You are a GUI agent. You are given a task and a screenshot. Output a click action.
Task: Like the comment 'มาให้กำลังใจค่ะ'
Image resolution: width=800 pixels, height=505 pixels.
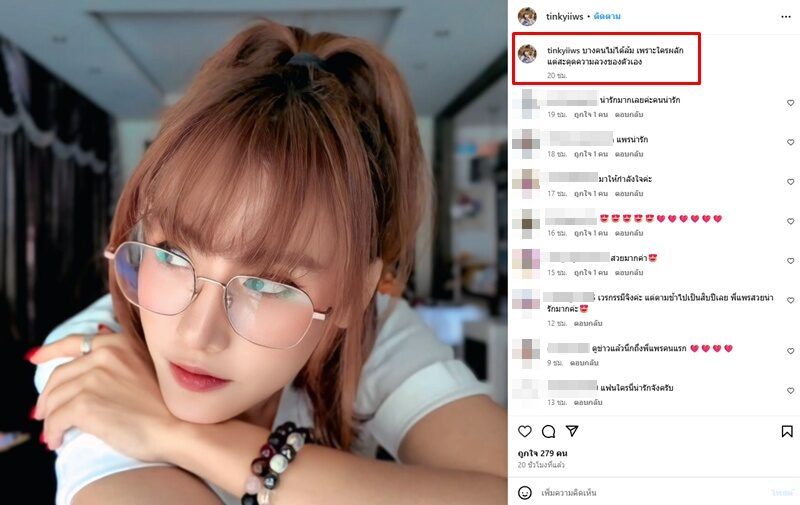point(790,182)
